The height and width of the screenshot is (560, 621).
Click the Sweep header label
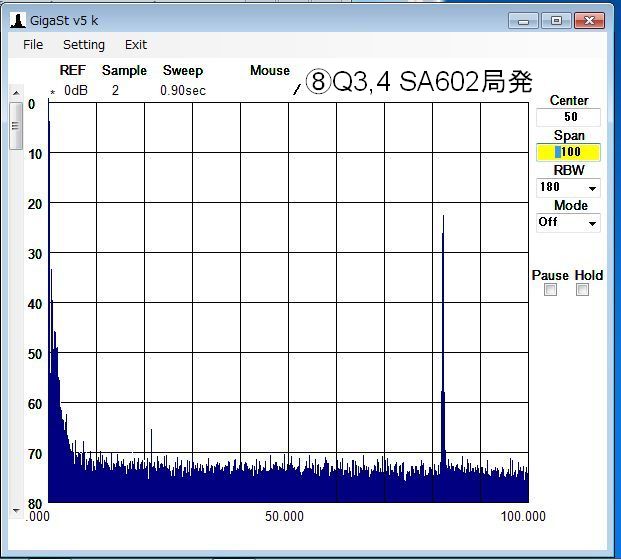point(183,70)
